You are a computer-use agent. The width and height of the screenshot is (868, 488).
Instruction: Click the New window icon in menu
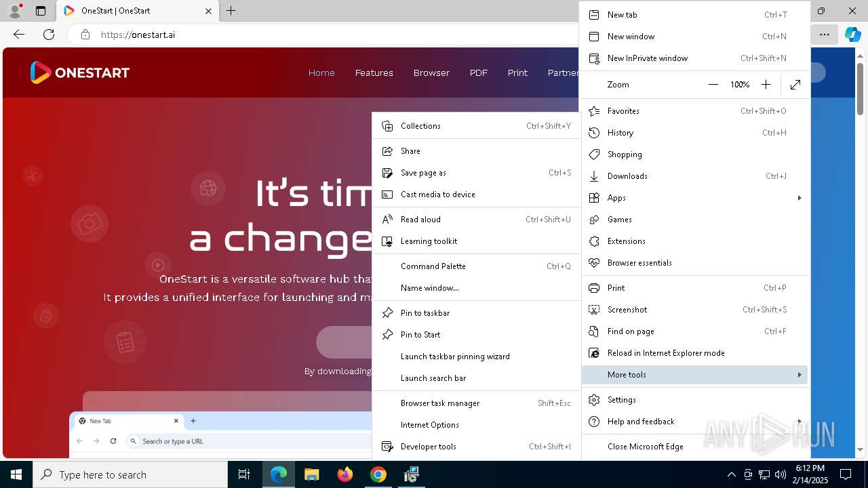click(x=594, y=37)
